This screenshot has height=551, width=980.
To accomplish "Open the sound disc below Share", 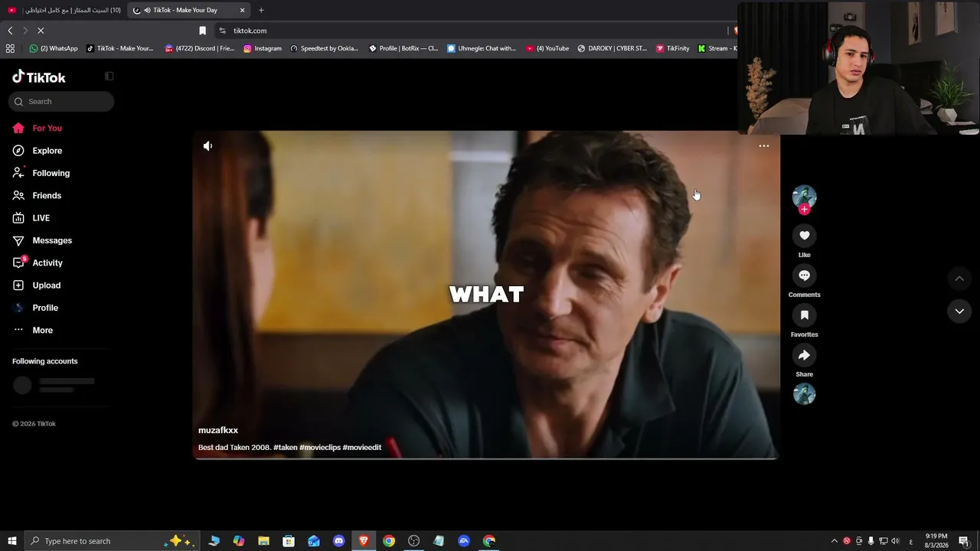I will tap(804, 394).
